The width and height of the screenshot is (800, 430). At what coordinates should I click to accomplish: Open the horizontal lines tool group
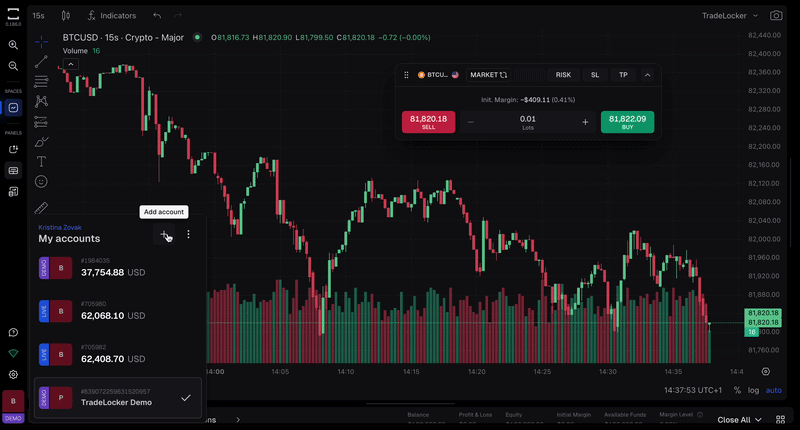coord(41,82)
